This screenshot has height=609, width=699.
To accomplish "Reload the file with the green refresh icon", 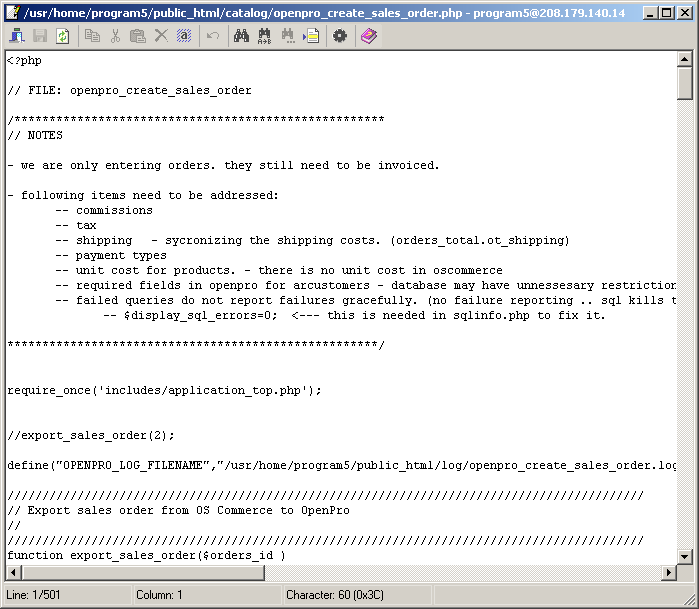I will 62,36.
